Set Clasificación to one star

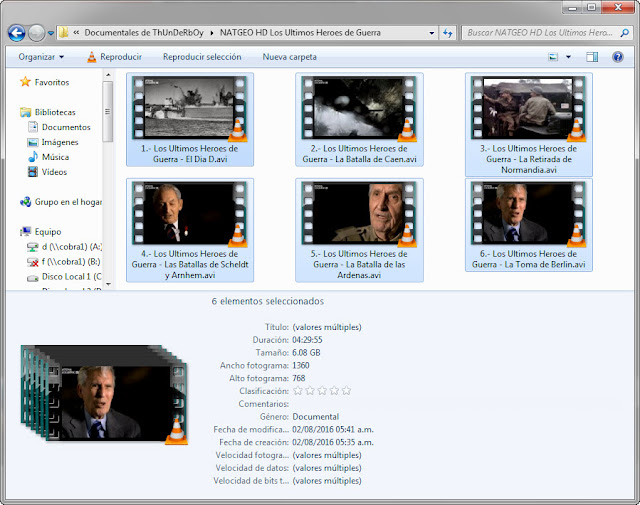click(298, 391)
